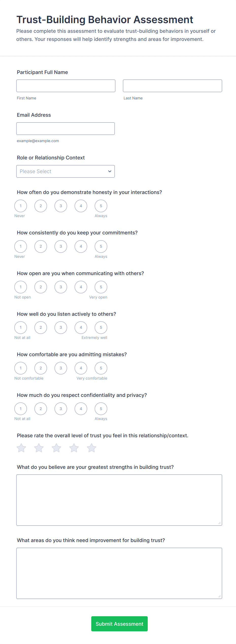Select 2 for honesty in interactions

pyautogui.click(x=41, y=206)
